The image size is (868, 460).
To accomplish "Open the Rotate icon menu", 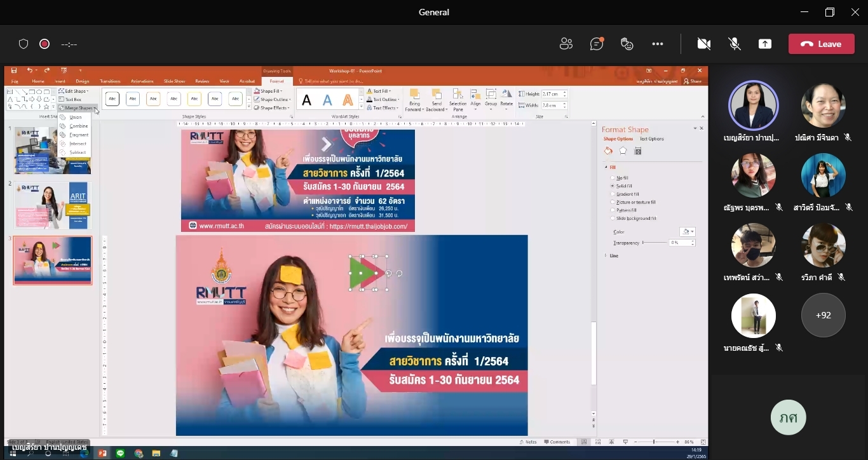I will coord(506,94).
